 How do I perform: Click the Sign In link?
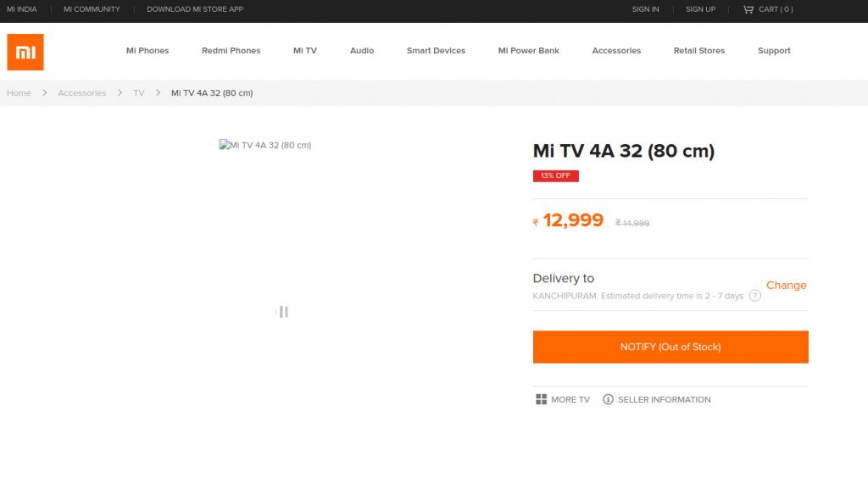pos(645,9)
